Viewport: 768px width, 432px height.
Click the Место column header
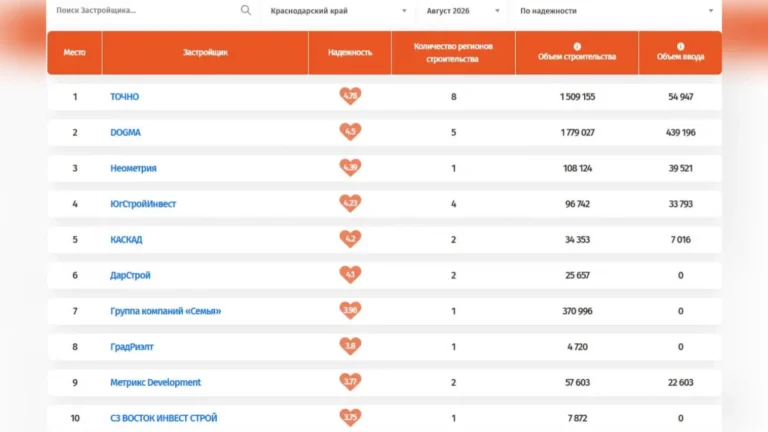click(74, 52)
